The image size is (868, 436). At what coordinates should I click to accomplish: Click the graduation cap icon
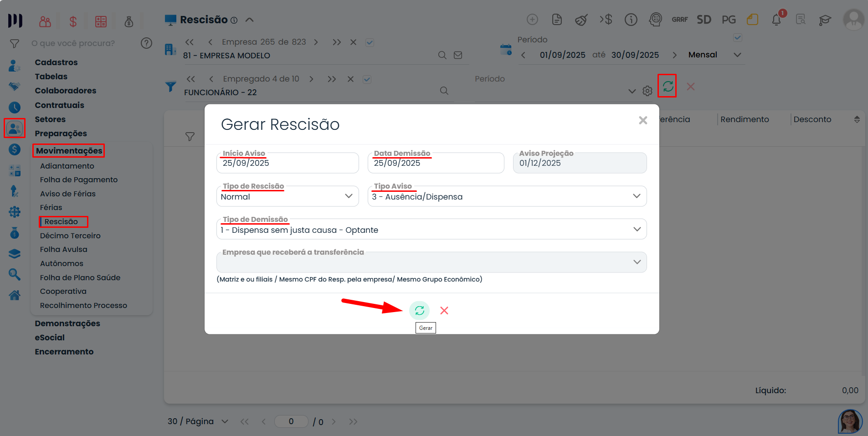point(825,20)
